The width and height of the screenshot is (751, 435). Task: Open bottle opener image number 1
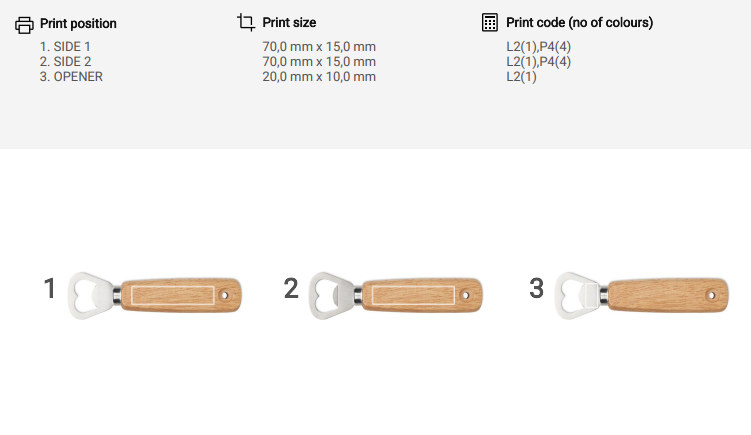(x=155, y=292)
